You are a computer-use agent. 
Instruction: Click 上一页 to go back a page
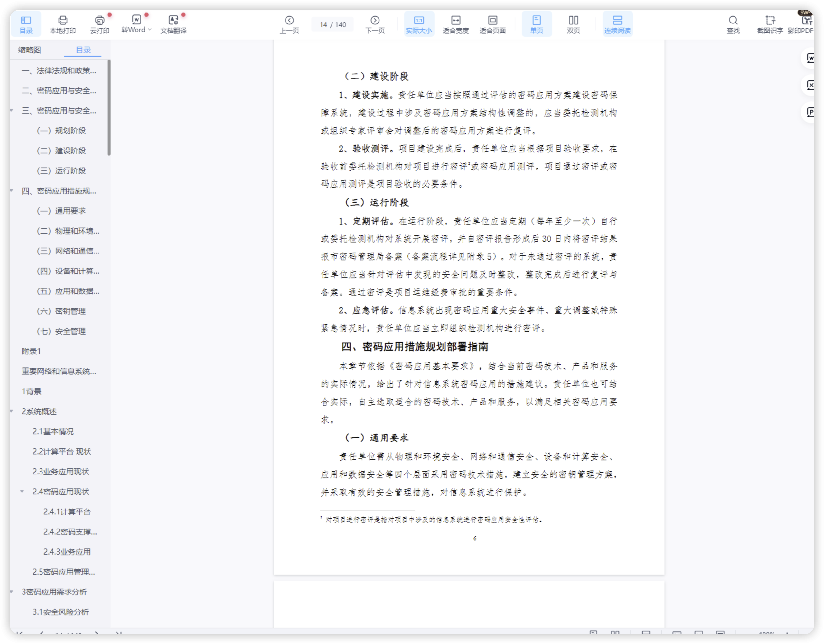(290, 23)
